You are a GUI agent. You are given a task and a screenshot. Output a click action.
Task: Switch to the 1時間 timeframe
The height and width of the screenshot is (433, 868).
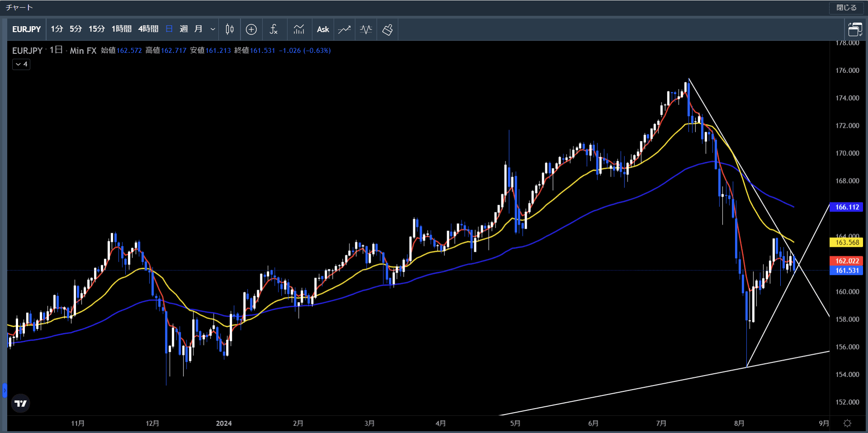[122, 29]
